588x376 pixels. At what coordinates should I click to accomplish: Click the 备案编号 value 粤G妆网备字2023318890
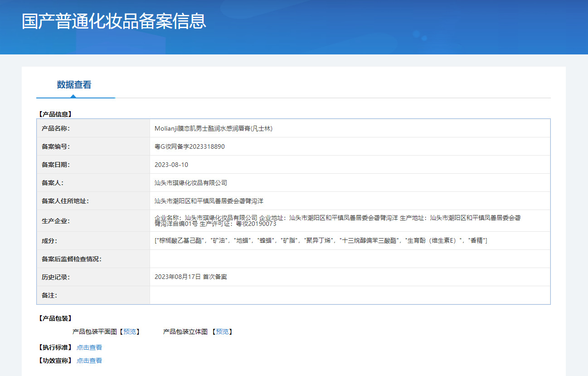point(190,146)
